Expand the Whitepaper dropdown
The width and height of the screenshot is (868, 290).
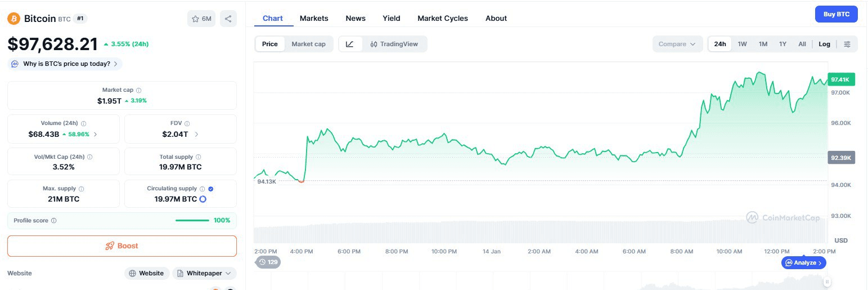(204, 273)
